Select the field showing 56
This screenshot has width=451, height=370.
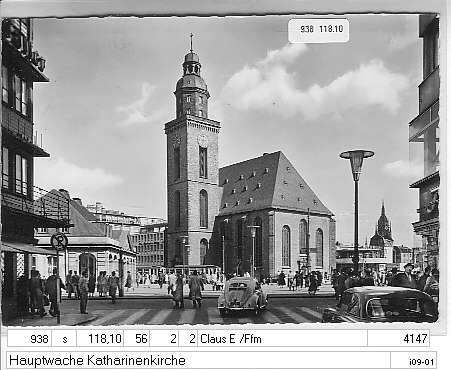(137, 339)
